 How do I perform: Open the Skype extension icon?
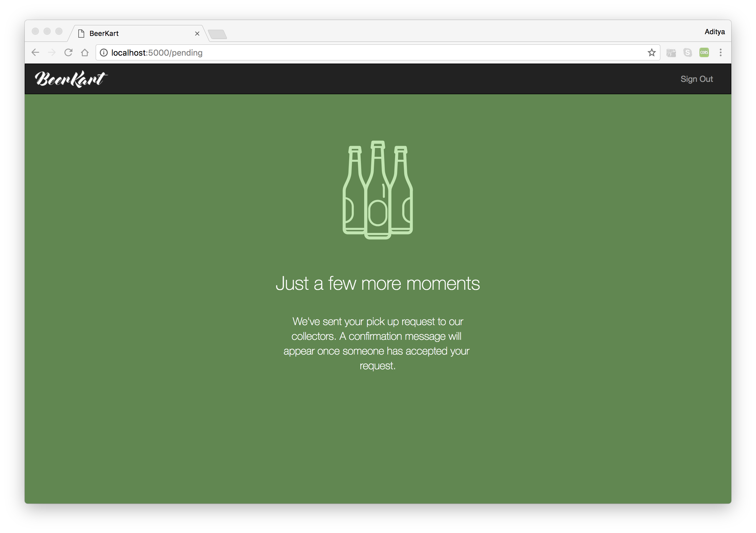pos(687,53)
